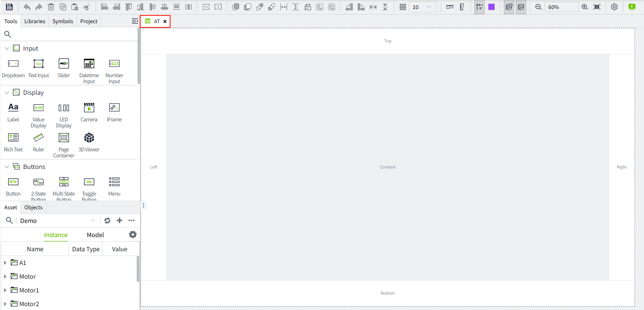The width and height of the screenshot is (644, 310).
Task: Toggle the horizontal ruler icon
Action: [449, 7]
